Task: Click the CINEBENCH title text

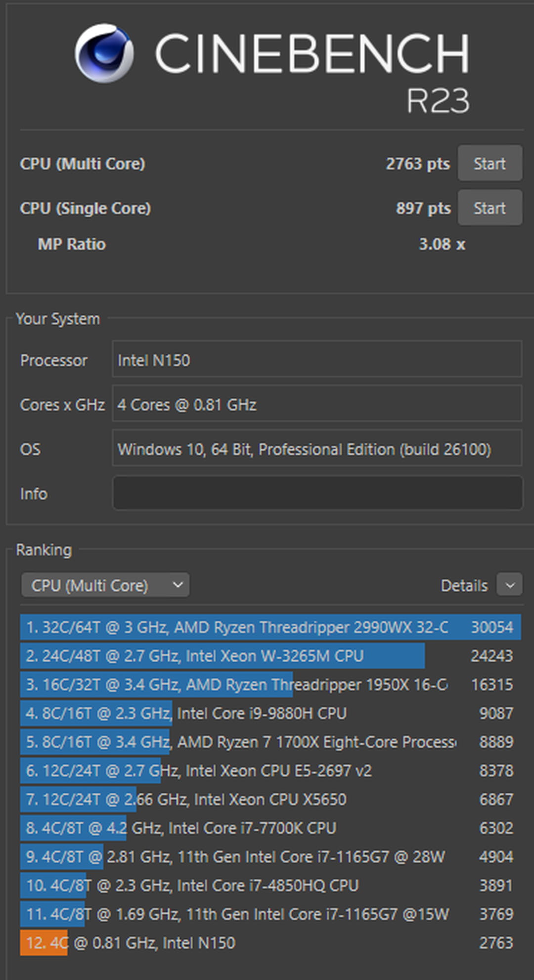Action: [x=312, y=53]
